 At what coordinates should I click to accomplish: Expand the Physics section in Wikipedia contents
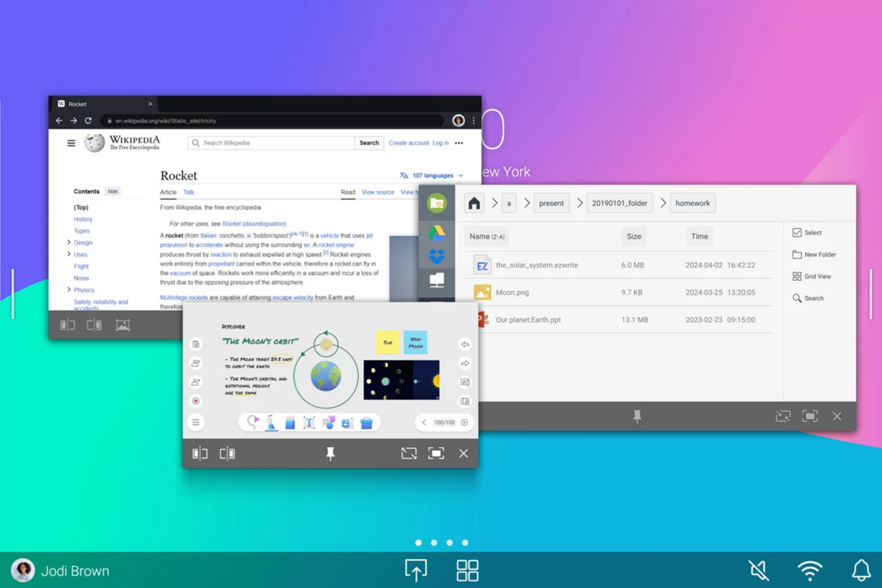(x=69, y=290)
